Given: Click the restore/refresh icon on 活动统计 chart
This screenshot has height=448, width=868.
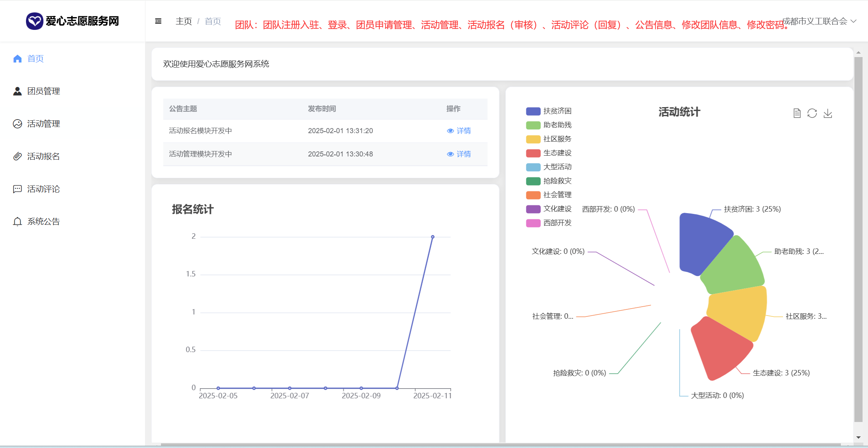Looking at the screenshot, I should (812, 113).
